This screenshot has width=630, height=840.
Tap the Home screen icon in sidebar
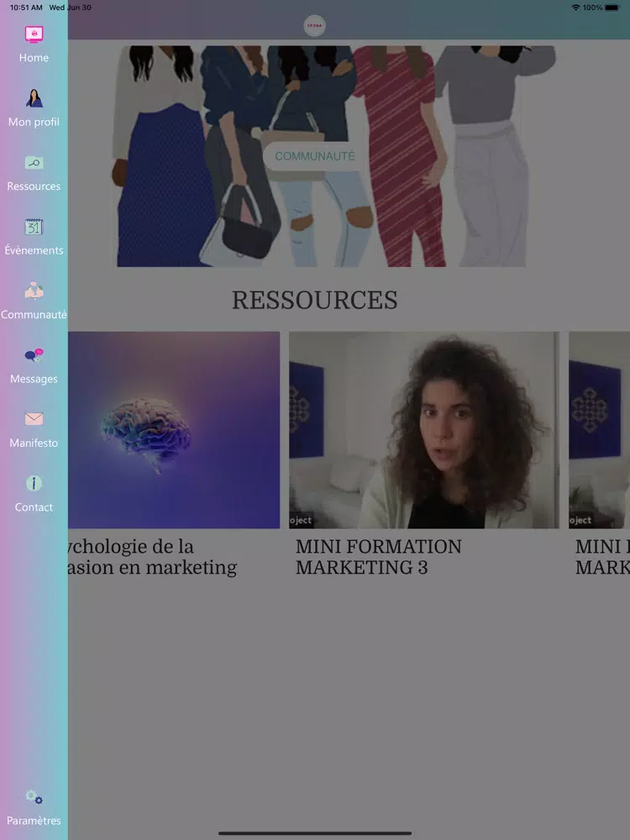pyautogui.click(x=34, y=34)
